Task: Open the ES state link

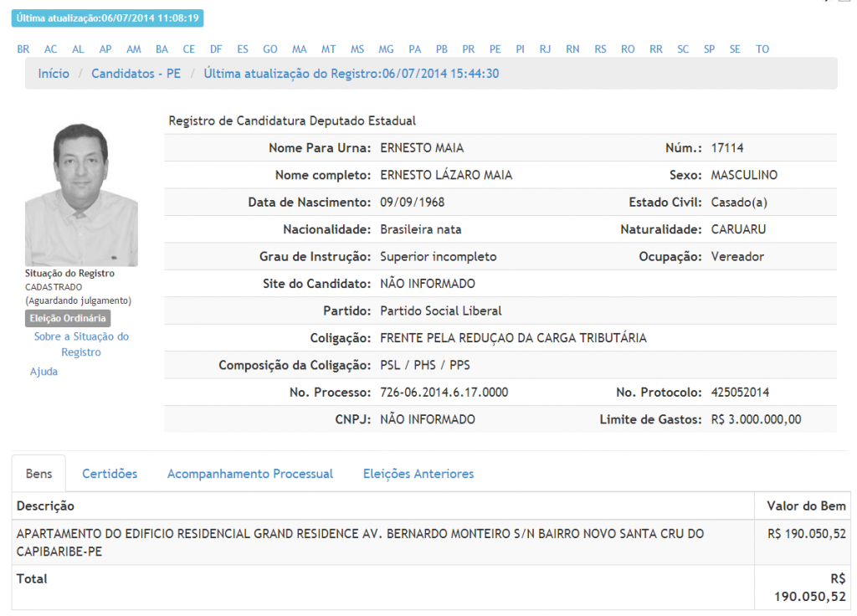Action: [x=243, y=49]
